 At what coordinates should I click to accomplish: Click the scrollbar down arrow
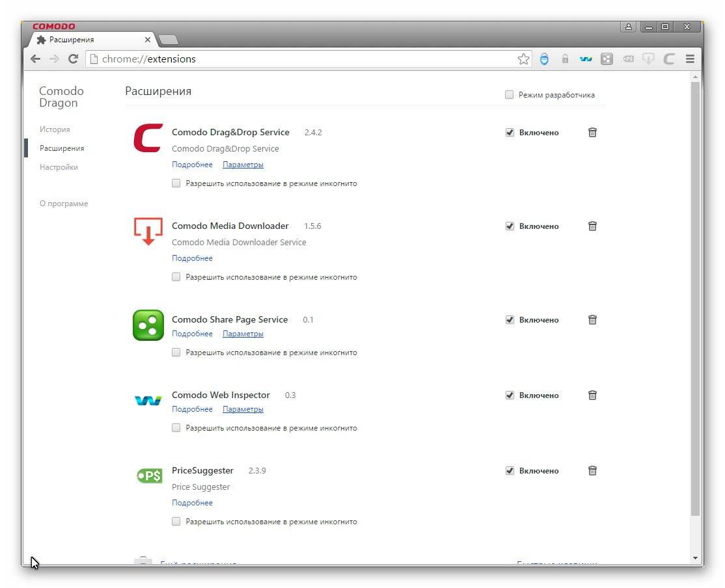click(x=695, y=558)
